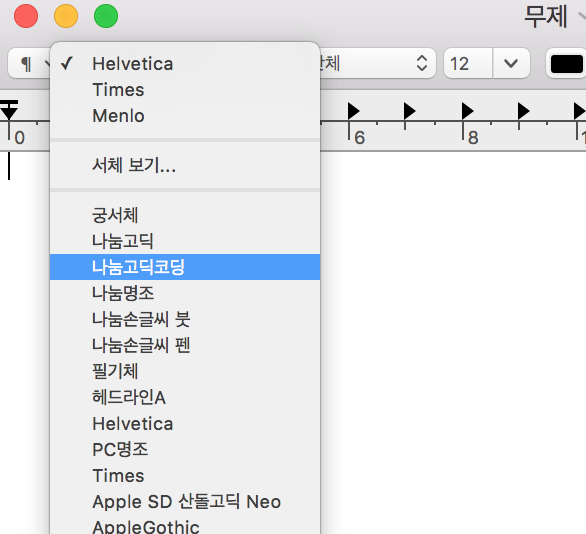Select AppleGothic font

pyautogui.click(x=185, y=525)
